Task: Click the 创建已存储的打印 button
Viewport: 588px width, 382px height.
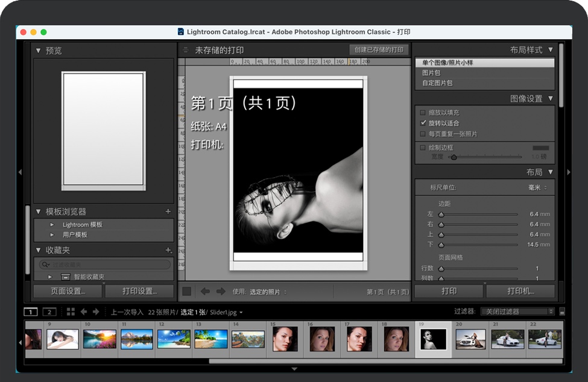Action: click(x=379, y=49)
